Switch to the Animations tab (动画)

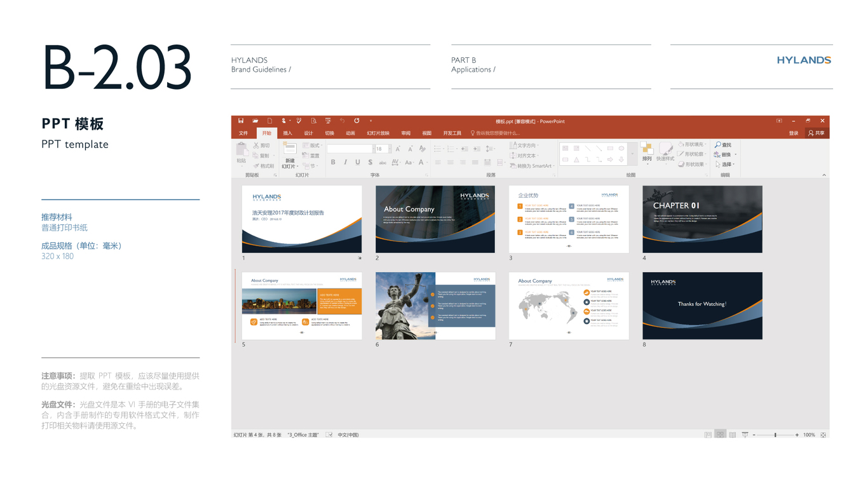350,133
